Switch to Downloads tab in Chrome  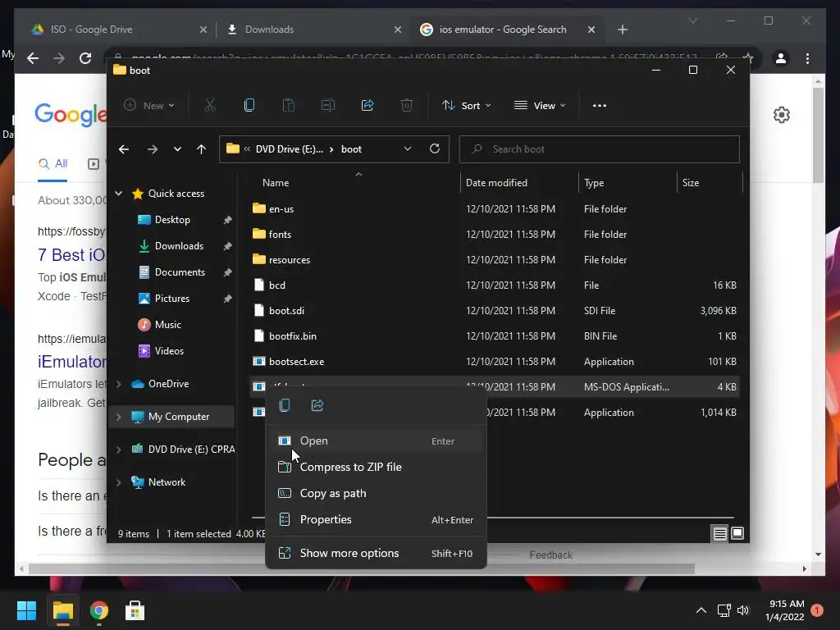point(314,30)
